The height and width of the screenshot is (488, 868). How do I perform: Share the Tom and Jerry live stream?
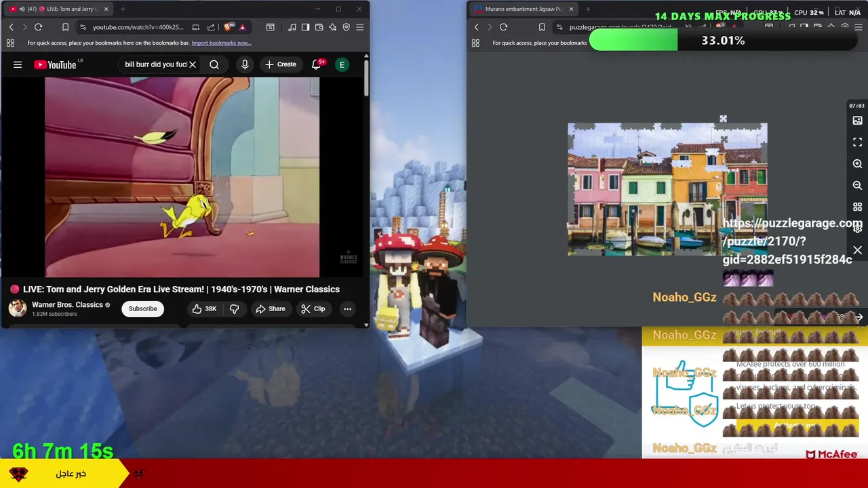coord(270,309)
